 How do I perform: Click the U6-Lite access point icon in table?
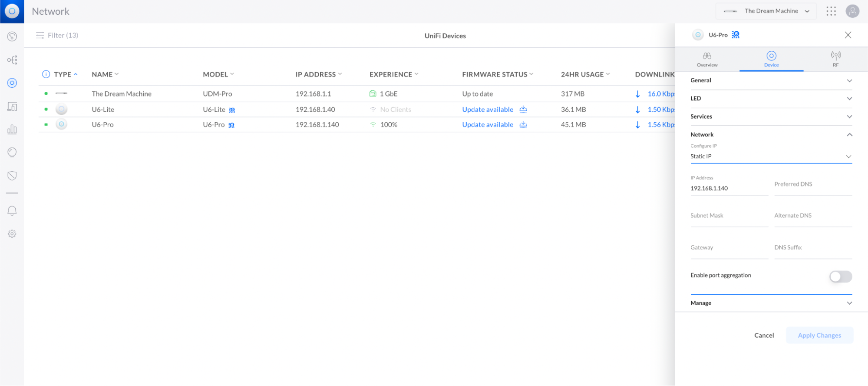click(x=62, y=110)
